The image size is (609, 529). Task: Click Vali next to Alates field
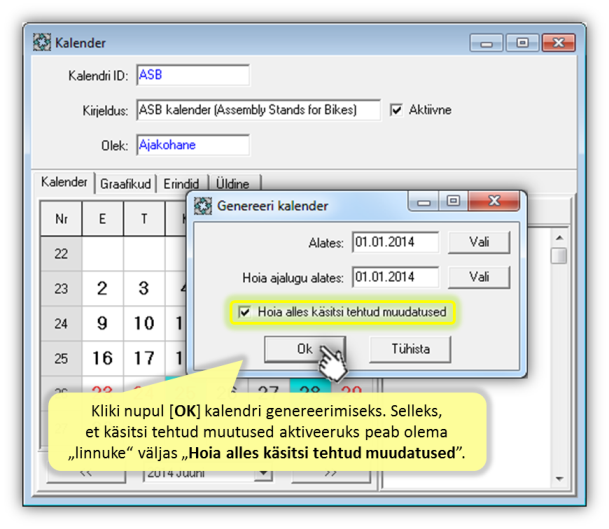(479, 242)
